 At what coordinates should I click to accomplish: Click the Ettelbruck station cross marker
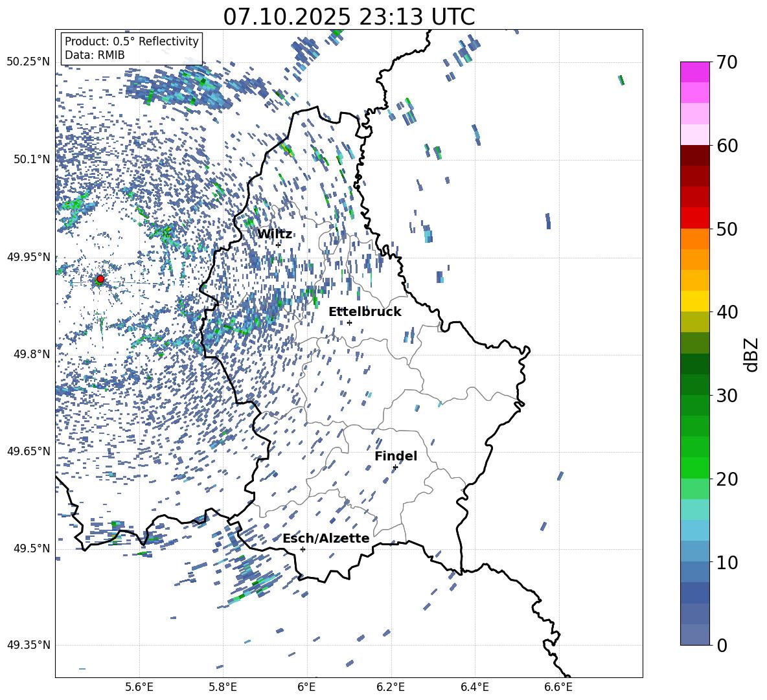click(x=349, y=322)
